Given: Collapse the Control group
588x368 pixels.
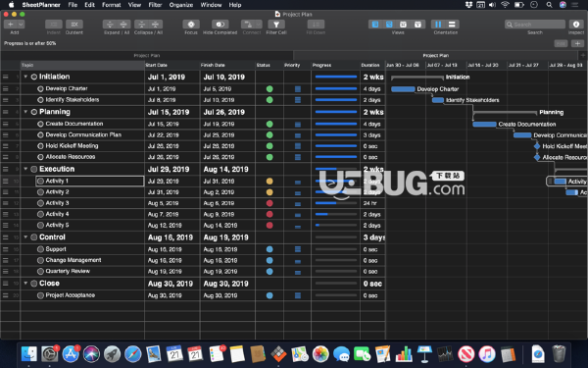Looking at the screenshot, I should click(25, 237).
